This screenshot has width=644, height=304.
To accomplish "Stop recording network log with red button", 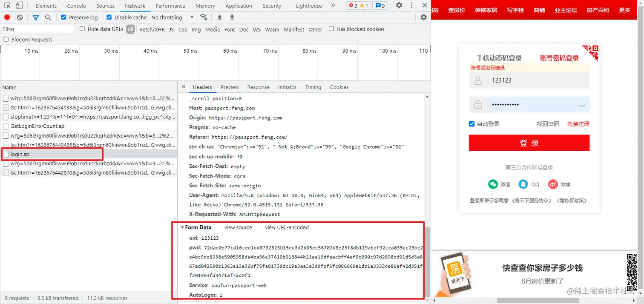I will point(7,17).
